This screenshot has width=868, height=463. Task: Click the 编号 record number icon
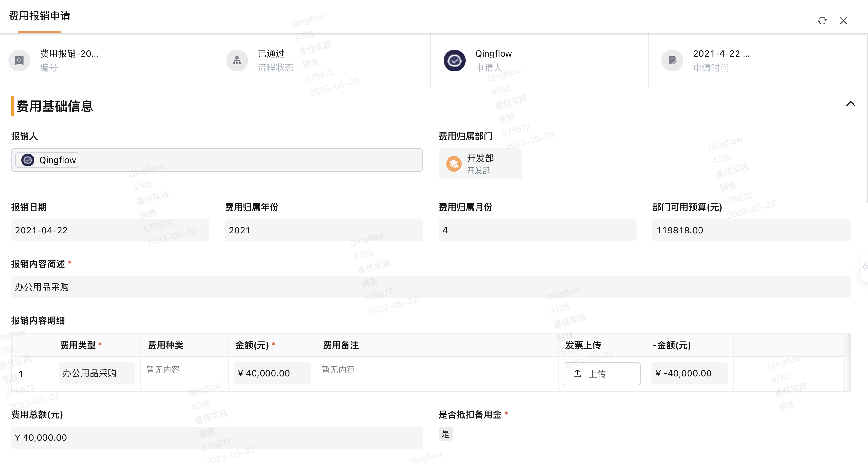point(19,61)
